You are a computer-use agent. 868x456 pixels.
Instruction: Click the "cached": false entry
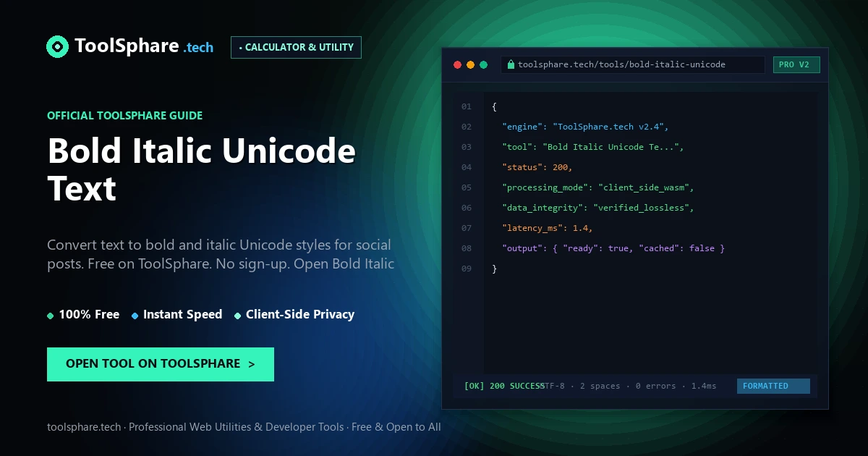click(x=676, y=248)
